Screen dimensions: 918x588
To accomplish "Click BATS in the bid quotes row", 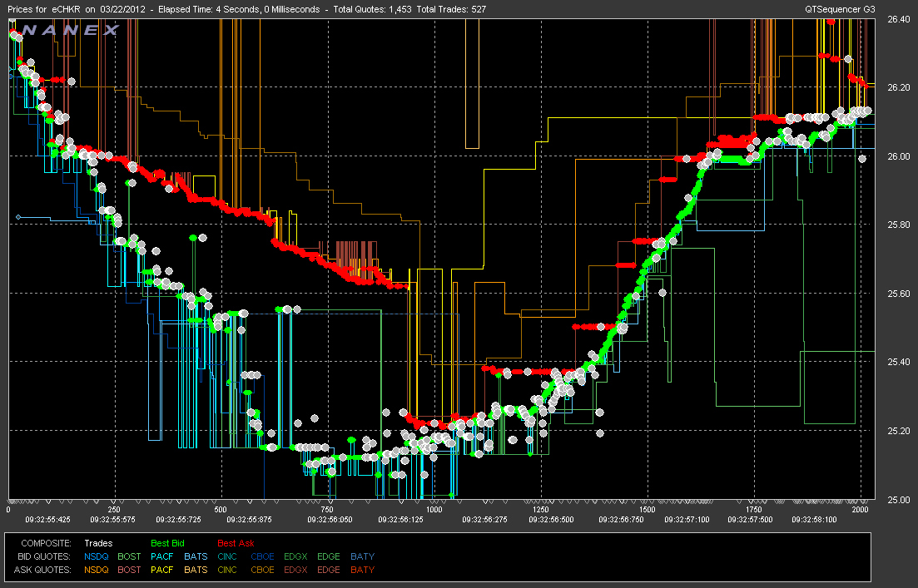I will tap(196, 556).
